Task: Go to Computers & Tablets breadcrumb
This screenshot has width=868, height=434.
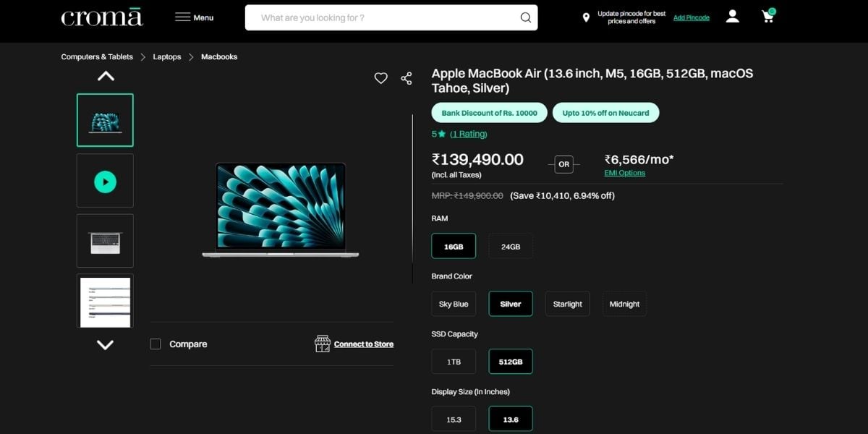Action: 97,56
